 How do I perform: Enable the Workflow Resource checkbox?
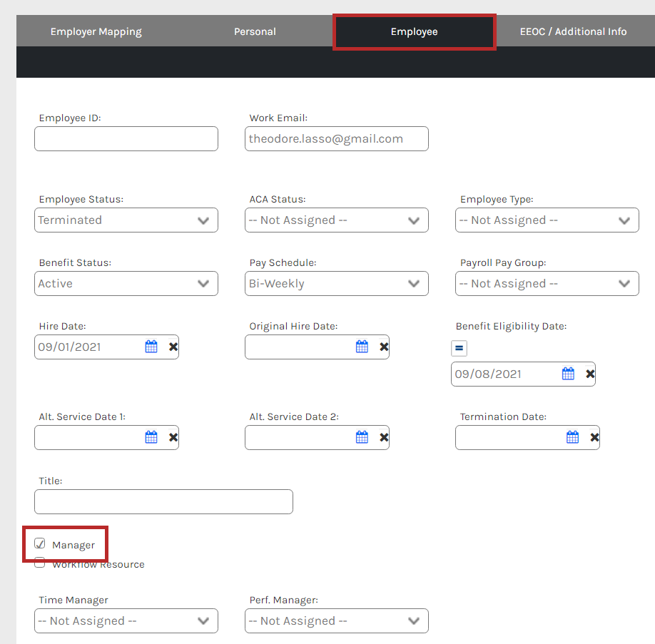click(x=41, y=563)
